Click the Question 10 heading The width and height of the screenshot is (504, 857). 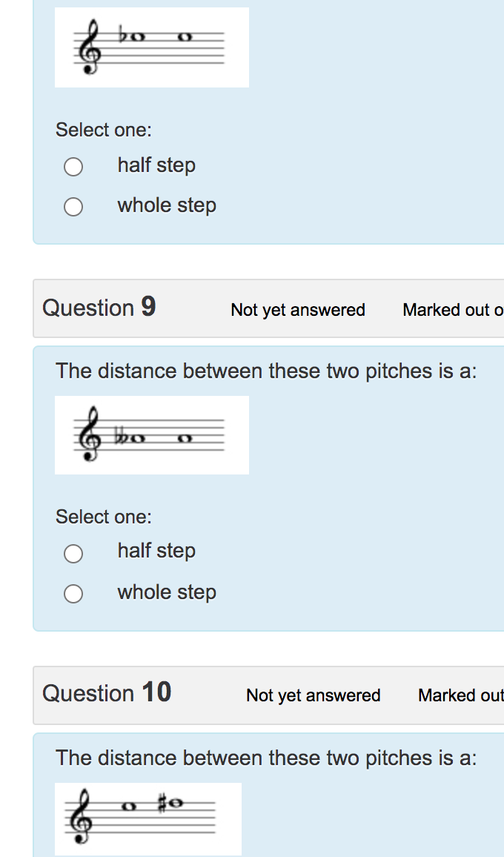click(x=107, y=694)
